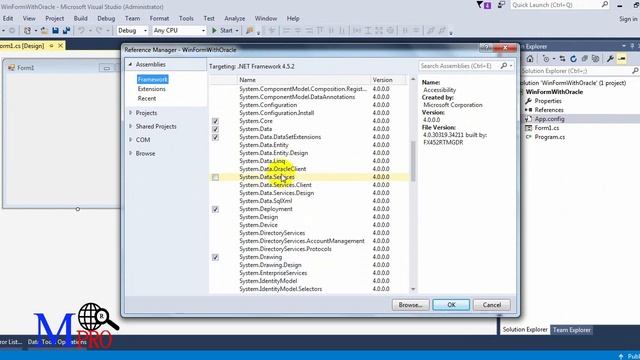Viewport: 640px width, 360px height.
Task: Click Solution Explorer Pending Changes Filter icon
Action: point(546,59)
